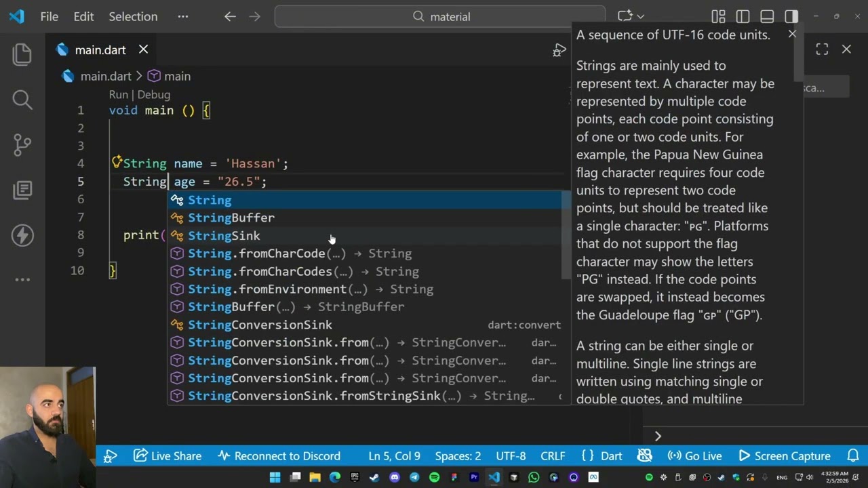868x488 pixels.
Task: Go forward with the right navigation arrow
Action: [254, 16]
